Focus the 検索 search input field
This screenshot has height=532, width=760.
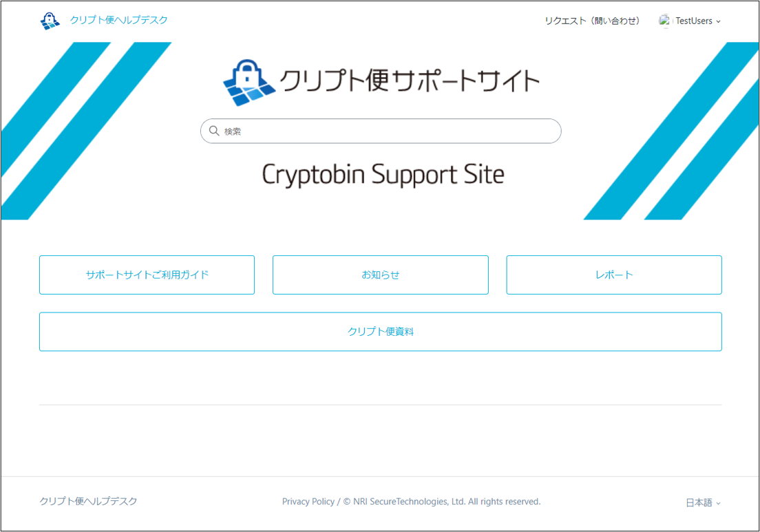[381, 131]
